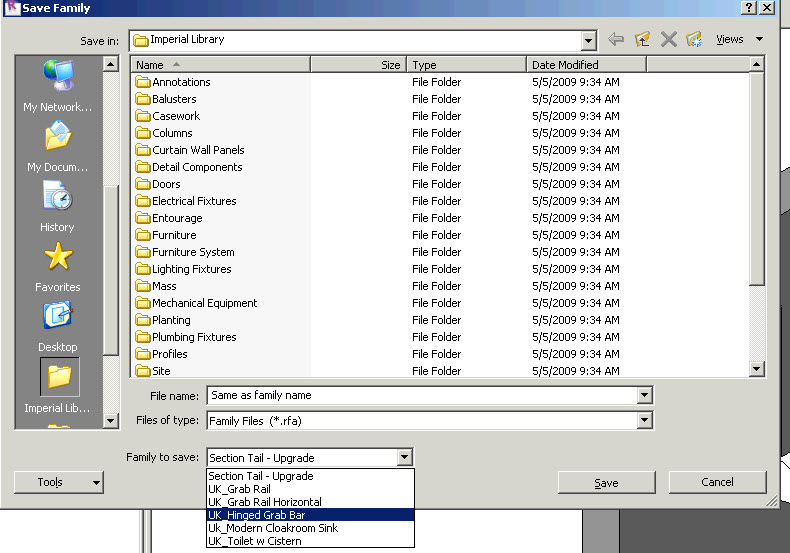This screenshot has height=553, width=790.
Task: Close the Save Family dialog
Action: click(x=767, y=7)
